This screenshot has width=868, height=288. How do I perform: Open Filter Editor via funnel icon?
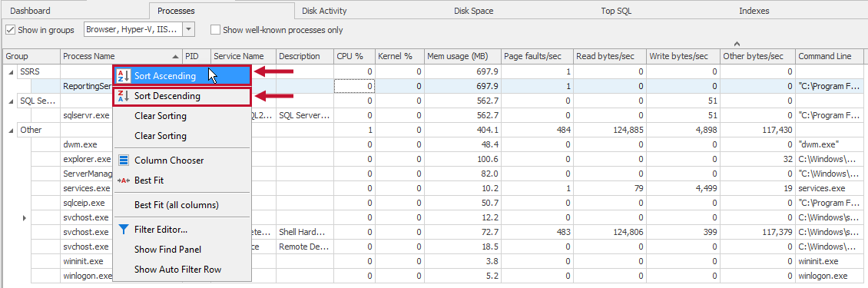[x=124, y=230]
